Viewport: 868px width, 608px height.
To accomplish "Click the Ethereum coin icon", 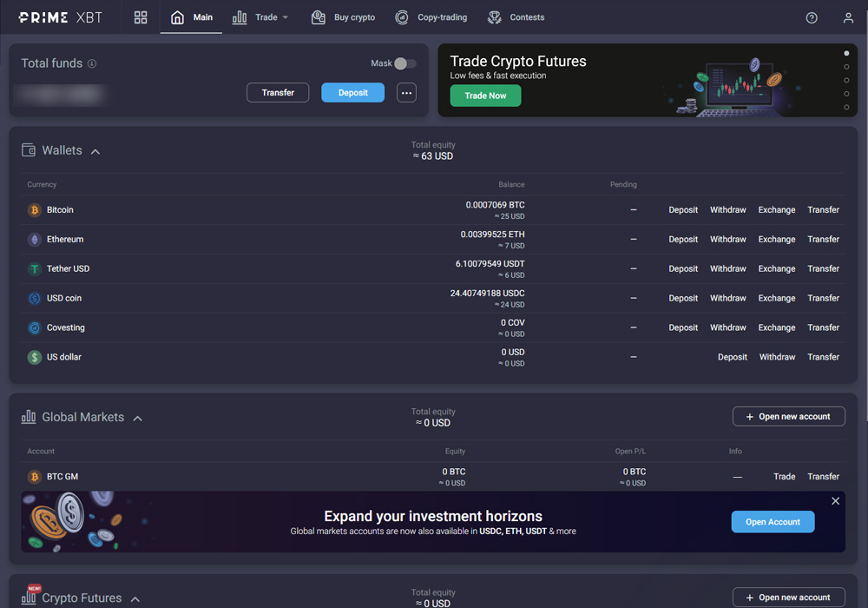I will coord(35,239).
